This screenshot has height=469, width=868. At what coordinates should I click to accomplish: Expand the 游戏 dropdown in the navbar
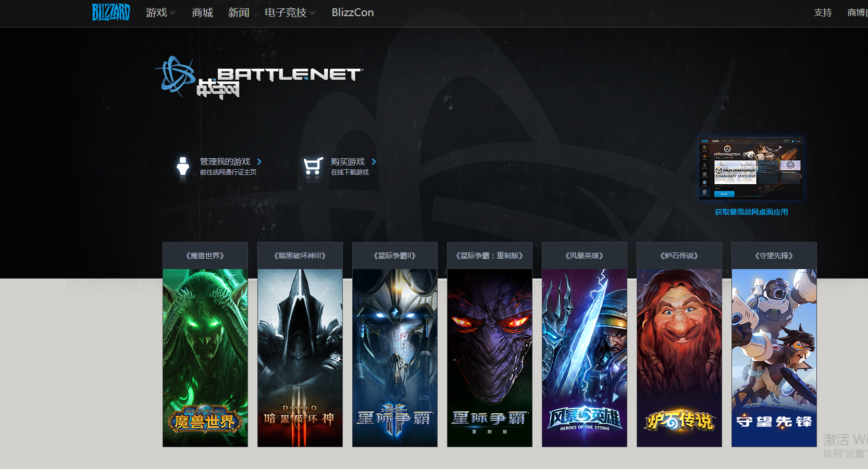(160, 12)
